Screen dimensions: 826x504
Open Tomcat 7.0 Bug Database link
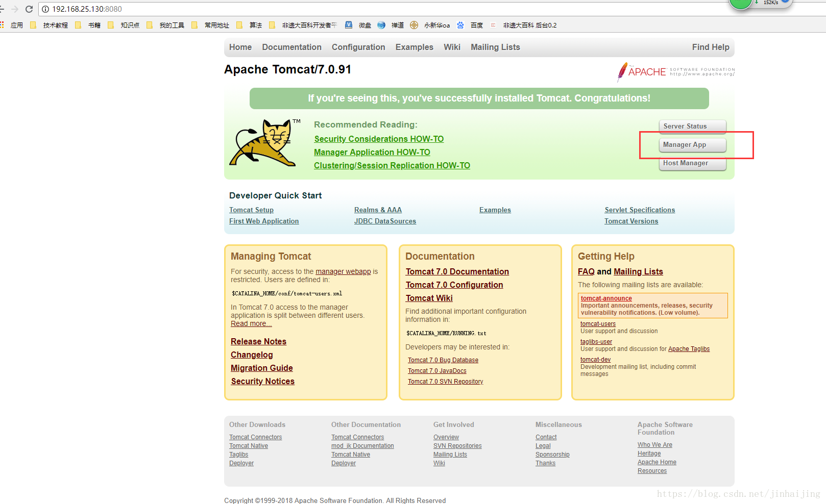point(443,360)
